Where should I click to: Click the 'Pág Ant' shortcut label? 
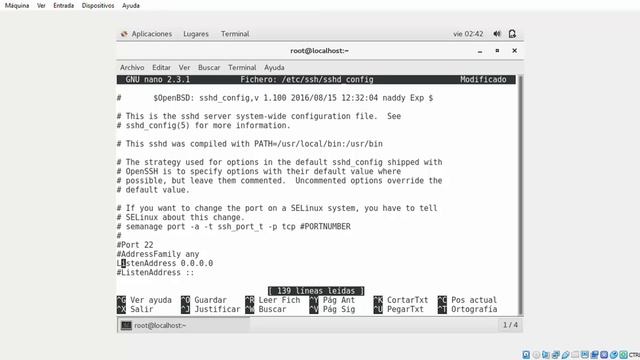[339, 300]
